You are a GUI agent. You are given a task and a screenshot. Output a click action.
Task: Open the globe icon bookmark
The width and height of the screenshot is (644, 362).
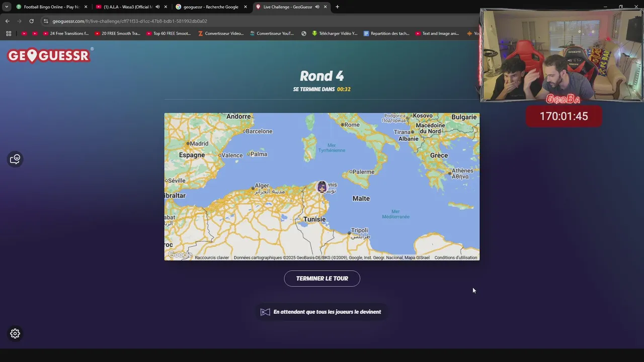304,34
